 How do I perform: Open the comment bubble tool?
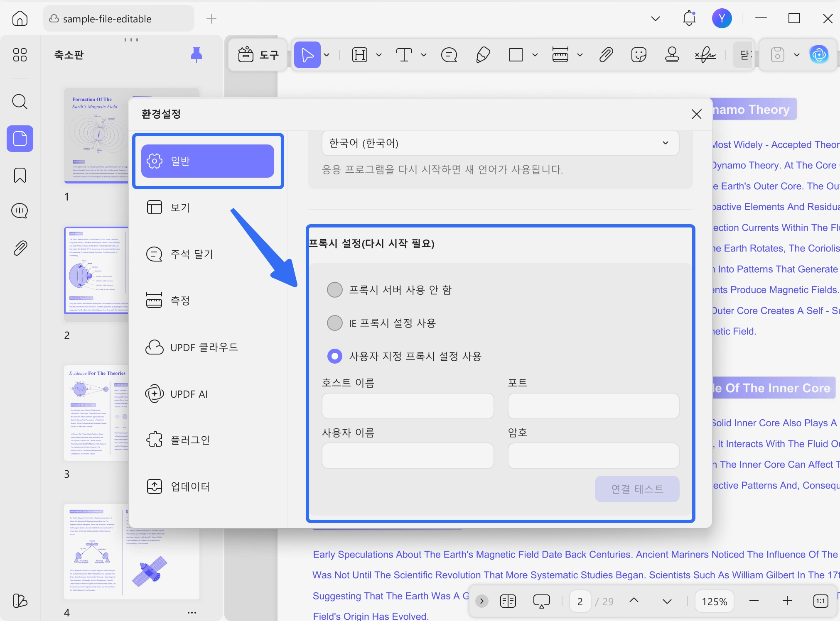(449, 54)
